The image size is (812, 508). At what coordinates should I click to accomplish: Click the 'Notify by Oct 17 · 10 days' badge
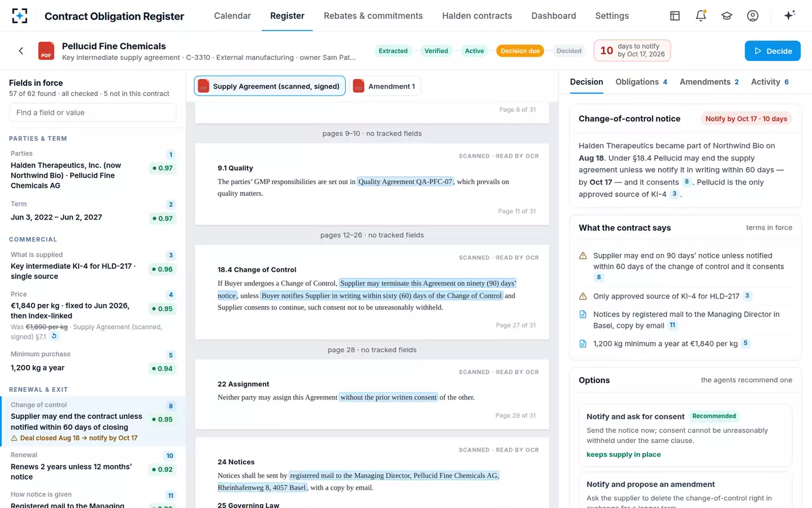point(746,119)
